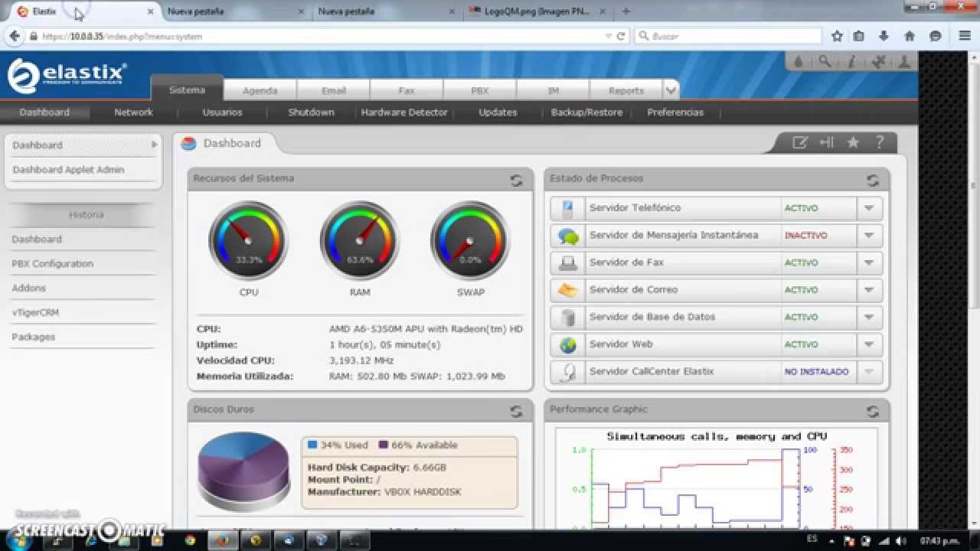Open the URL history dropdown arrow
Viewport: 980px width, 551px height.
pyautogui.click(x=608, y=36)
